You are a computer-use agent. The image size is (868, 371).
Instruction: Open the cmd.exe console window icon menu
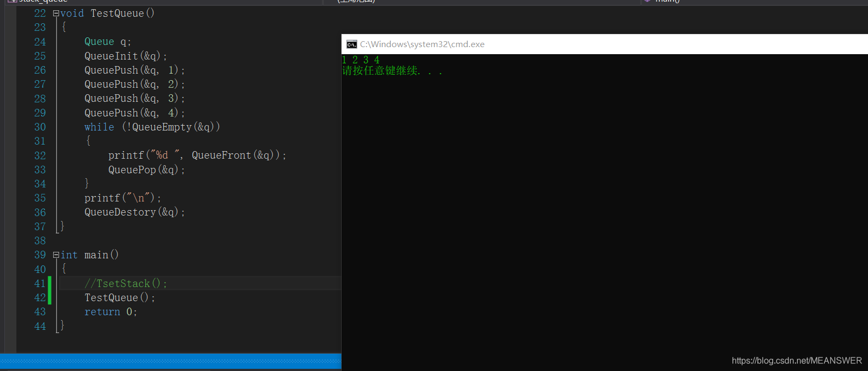[x=352, y=44]
